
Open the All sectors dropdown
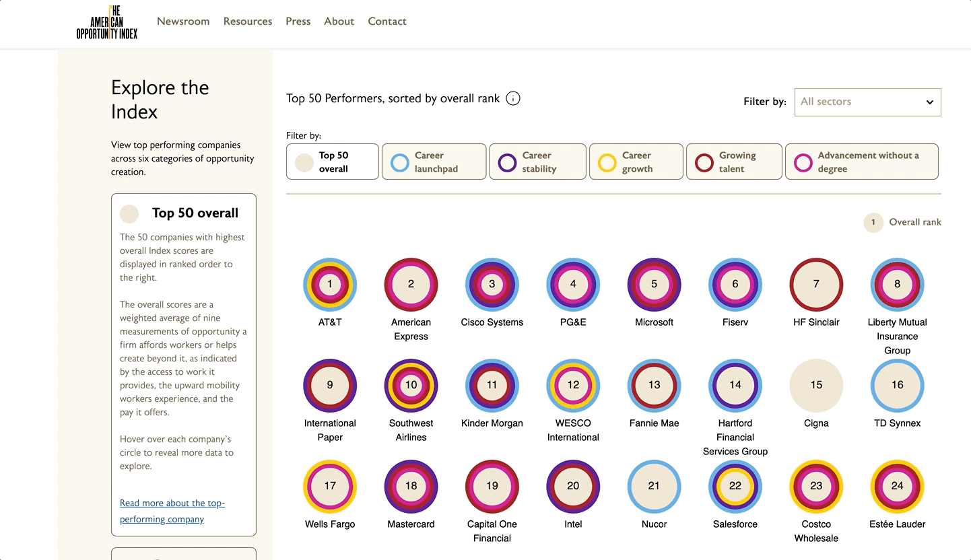[x=867, y=102]
